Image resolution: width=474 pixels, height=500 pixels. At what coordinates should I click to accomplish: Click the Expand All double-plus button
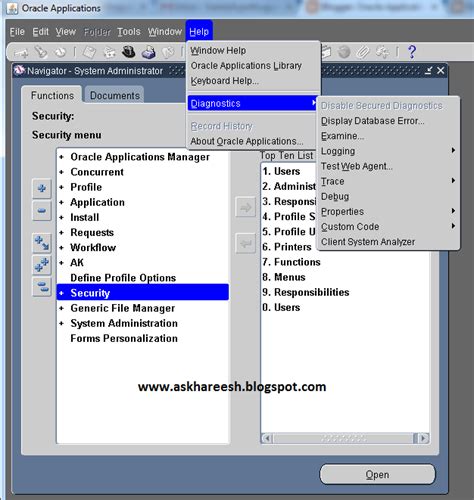[42, 265]
